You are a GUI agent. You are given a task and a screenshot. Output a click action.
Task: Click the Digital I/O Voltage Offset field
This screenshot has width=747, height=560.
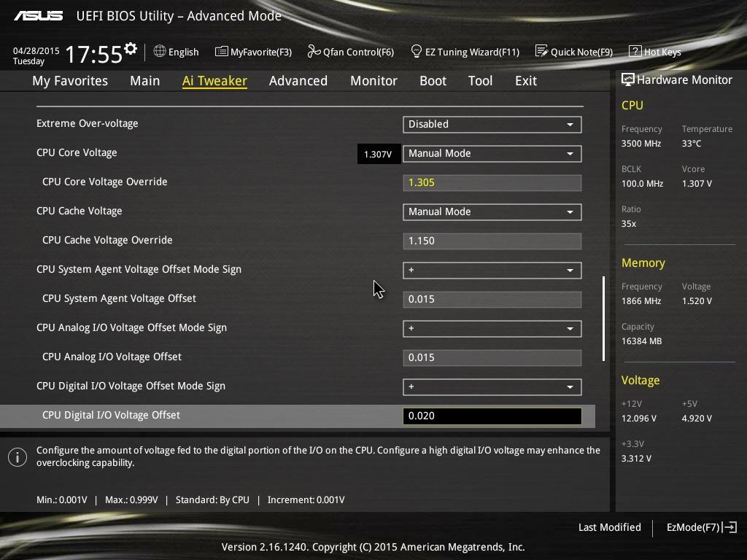click(492, 416)
